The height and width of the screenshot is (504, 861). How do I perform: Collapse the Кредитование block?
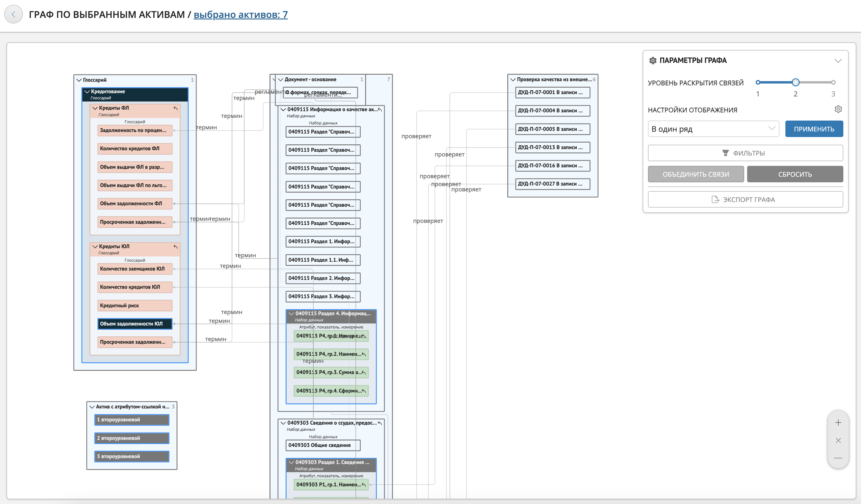coord(87,91)
